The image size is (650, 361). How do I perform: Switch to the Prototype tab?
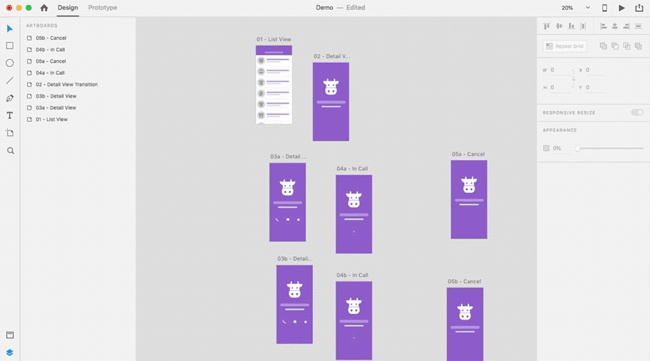click(x=102, y=7)
